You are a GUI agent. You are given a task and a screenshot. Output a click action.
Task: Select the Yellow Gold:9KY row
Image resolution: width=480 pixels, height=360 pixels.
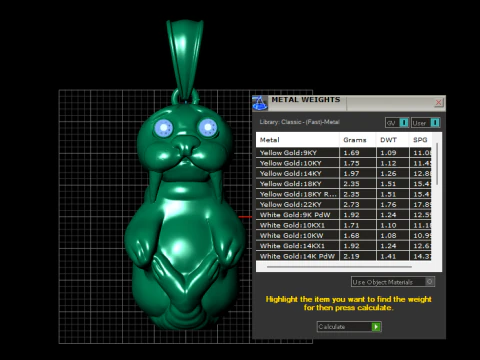coord(344,153)
